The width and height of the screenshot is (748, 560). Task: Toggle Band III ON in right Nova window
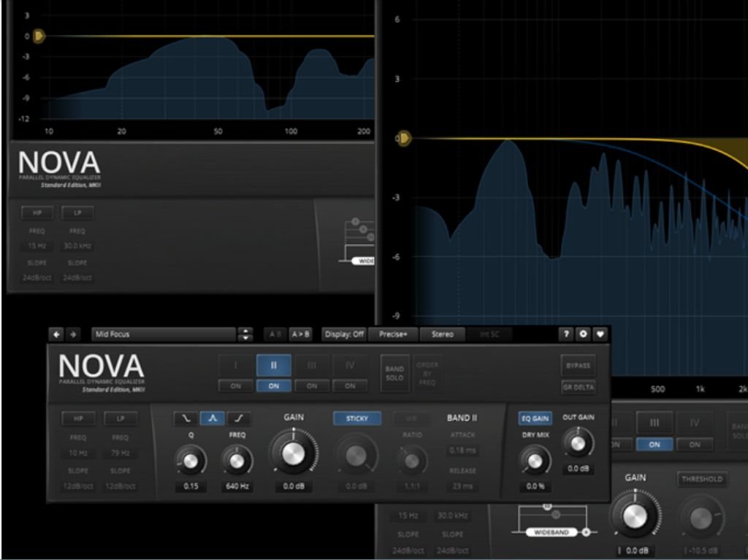654,445
